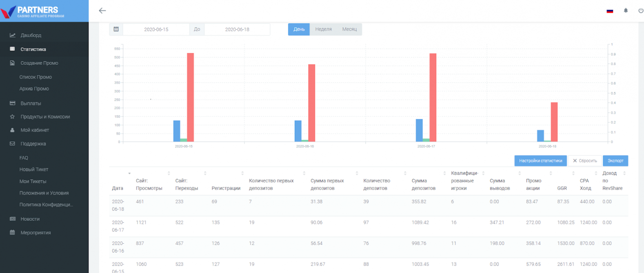644x273 pixels.
Task: Select the Месяц period tab
Action: [x=349, y=29]
